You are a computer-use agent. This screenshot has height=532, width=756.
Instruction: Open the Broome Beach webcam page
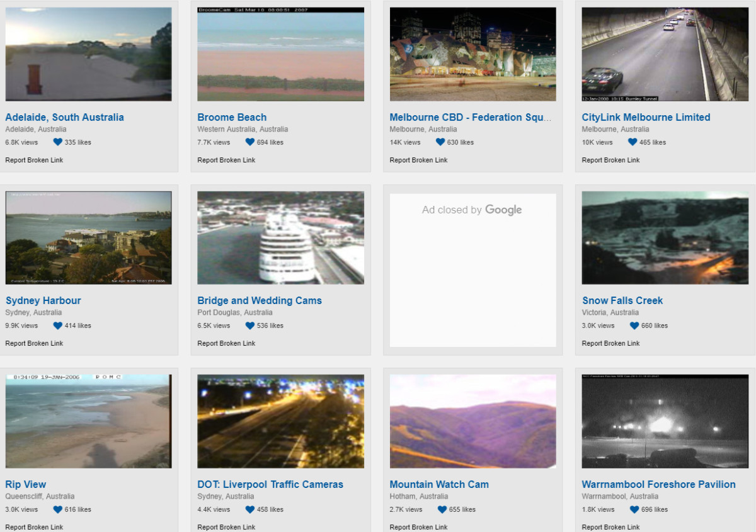[x=232, y=117]
